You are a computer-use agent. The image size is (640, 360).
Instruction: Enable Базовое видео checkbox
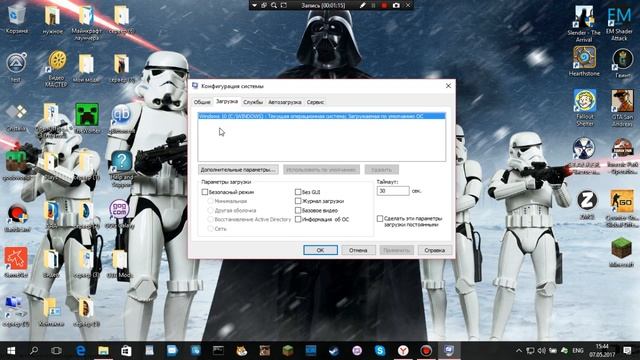tap(298, 210)
